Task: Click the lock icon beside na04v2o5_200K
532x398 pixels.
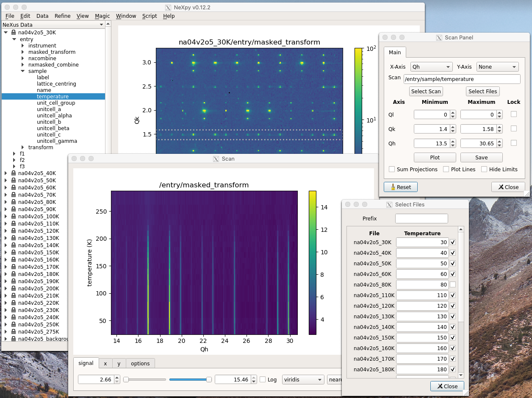Action: 14,289
